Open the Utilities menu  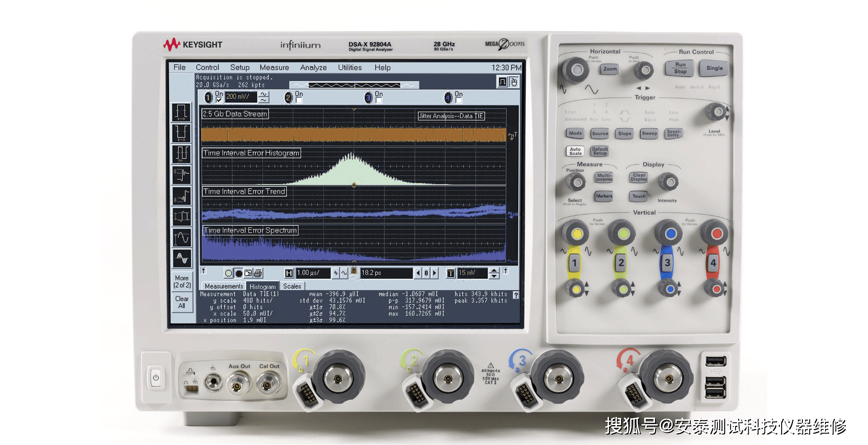pos(350,67)
